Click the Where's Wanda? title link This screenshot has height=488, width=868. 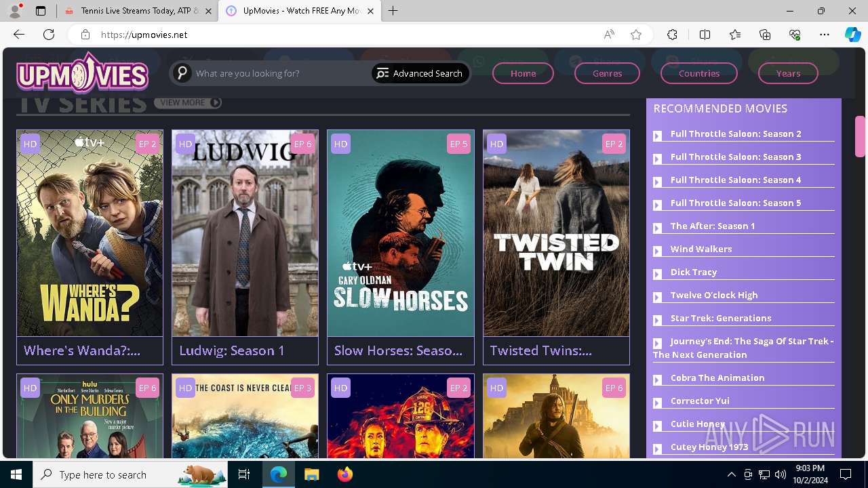point(82,350)
